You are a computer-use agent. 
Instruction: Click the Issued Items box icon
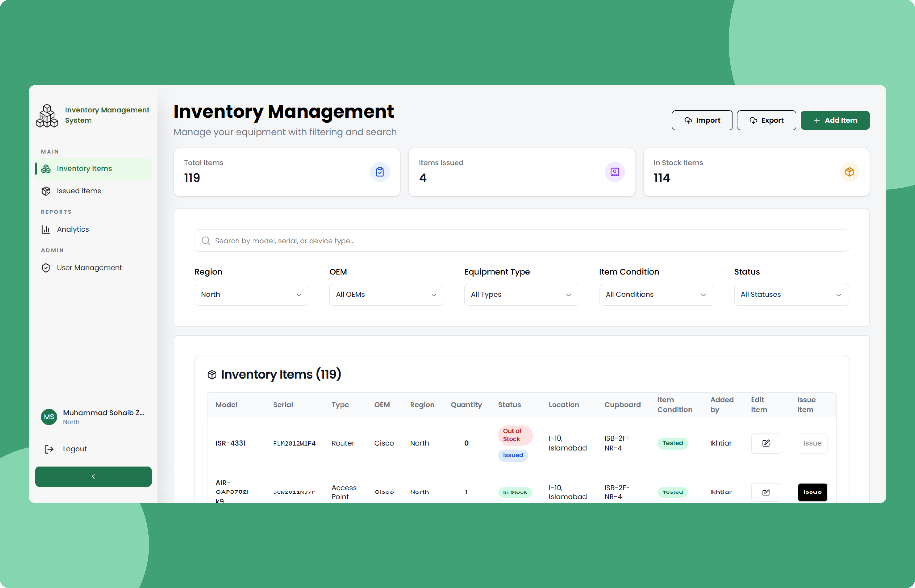(x=46, y=191)
